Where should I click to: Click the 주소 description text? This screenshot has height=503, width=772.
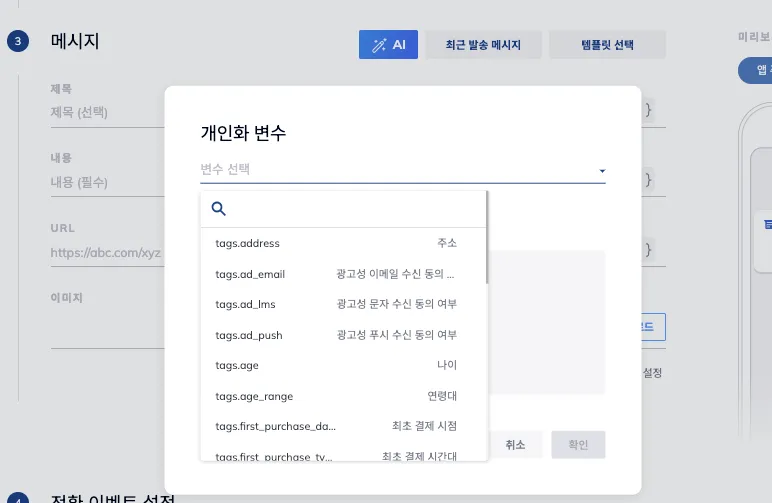[x=447, y=243]
